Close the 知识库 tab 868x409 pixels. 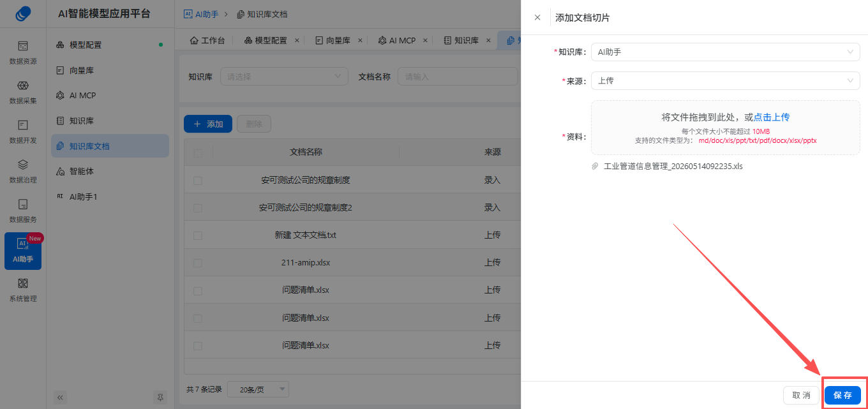coord(488,40)
